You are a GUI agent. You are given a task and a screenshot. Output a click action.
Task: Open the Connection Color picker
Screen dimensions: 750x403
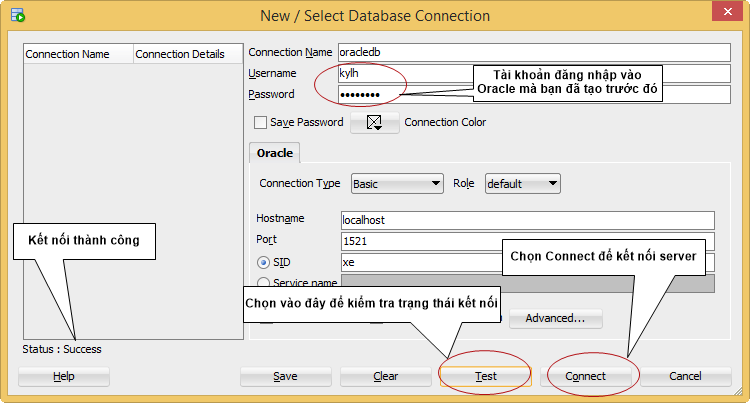point(375,122)
